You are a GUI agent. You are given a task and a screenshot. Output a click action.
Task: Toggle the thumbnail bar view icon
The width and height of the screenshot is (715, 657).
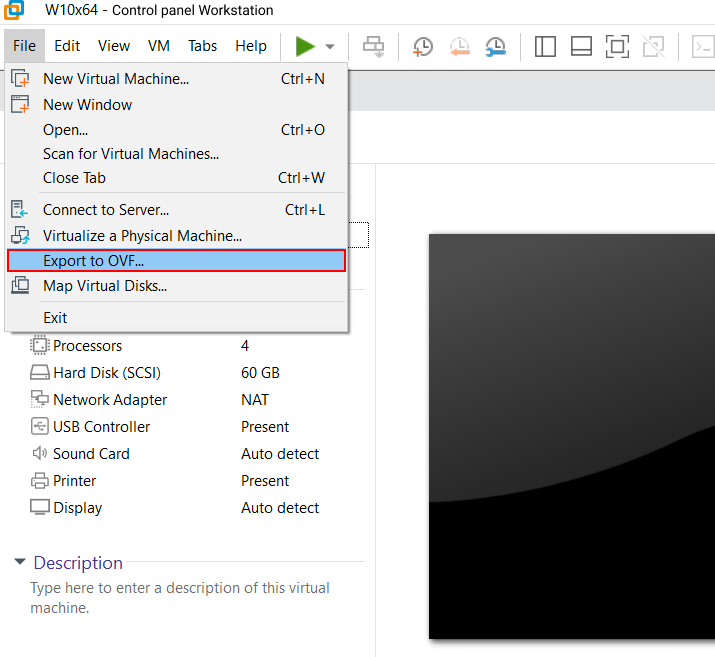(581, 46)
